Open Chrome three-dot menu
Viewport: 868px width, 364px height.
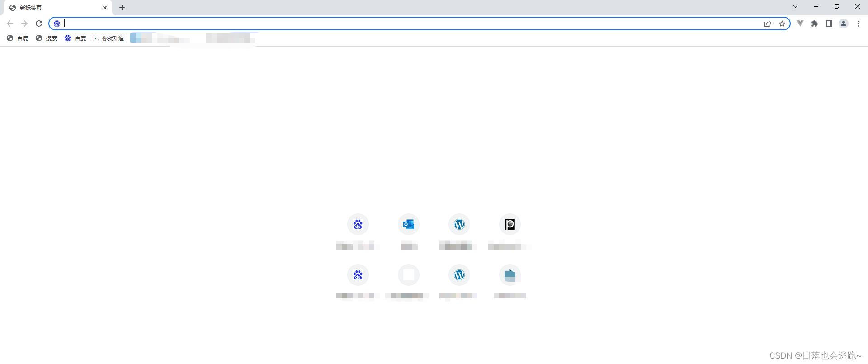[x=858, y=24]
